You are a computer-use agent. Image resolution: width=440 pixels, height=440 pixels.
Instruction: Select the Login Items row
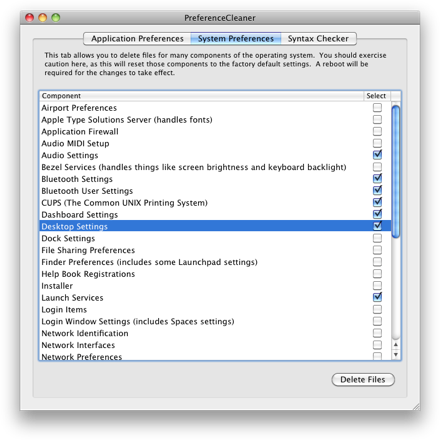point(215,310)
